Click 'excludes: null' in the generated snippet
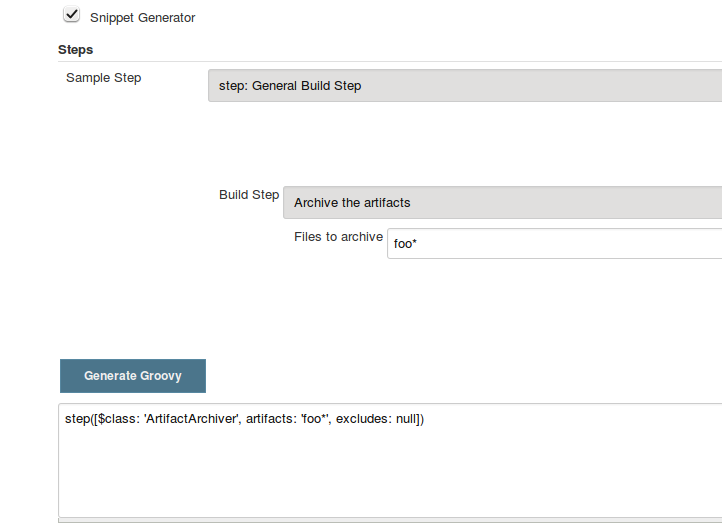 pyautogui.click(x=376, y=420)
